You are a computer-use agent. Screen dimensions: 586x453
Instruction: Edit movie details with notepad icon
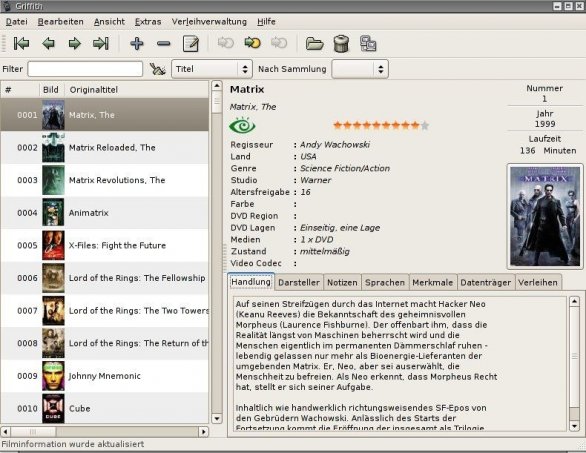click(191, 43)
